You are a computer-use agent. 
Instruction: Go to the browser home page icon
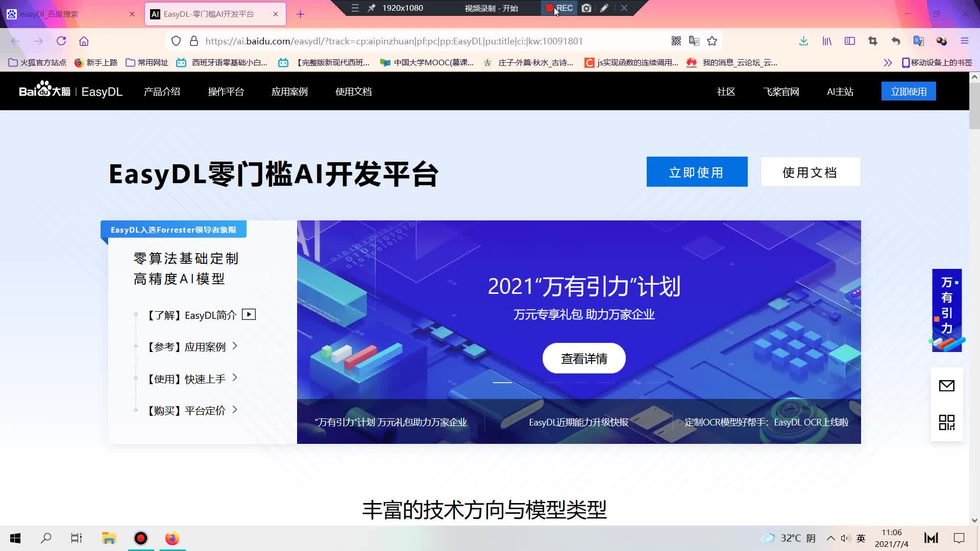pyautogui.click(x=84, y=41)
